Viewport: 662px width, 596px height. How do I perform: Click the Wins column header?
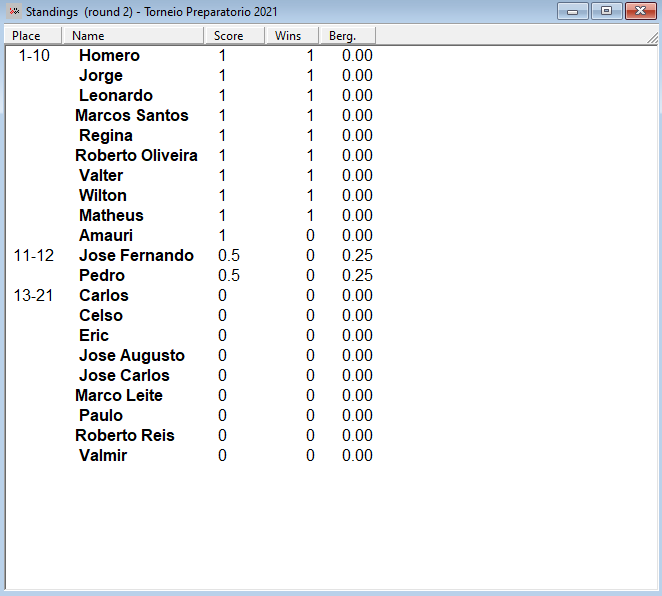coord(288,36)
